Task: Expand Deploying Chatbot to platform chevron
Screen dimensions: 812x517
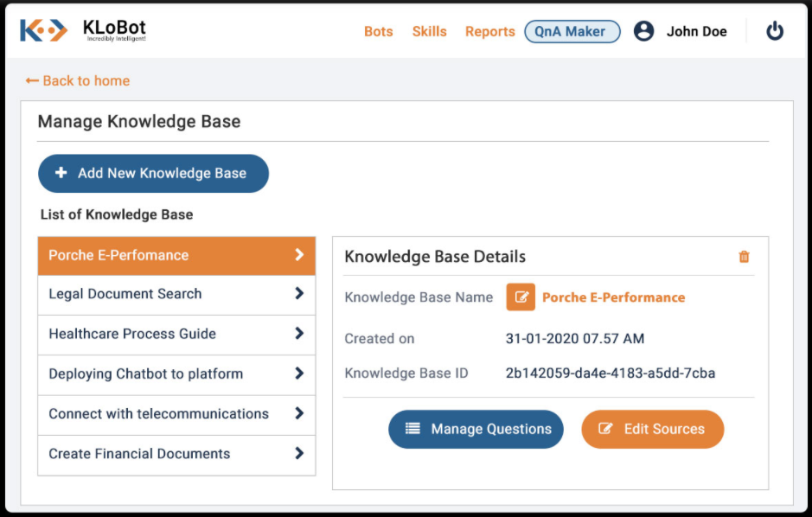Action: [299, 373]
